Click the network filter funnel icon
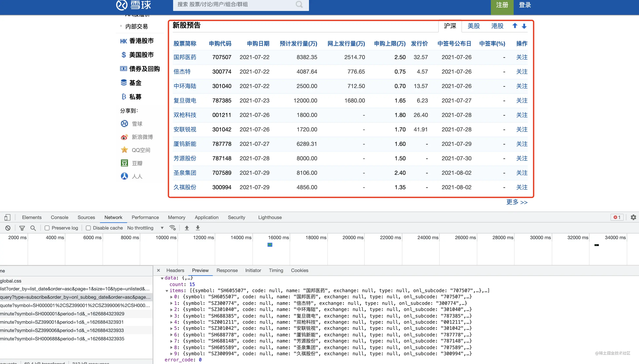The width and height of the screenshot is (639, 364). pyautogui.click(x=22, y=228)
